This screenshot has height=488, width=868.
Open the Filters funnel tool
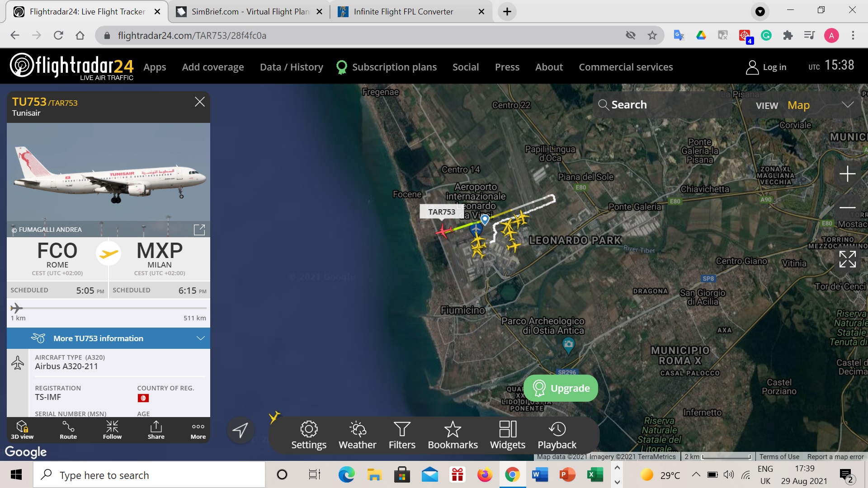pos(402,435)
